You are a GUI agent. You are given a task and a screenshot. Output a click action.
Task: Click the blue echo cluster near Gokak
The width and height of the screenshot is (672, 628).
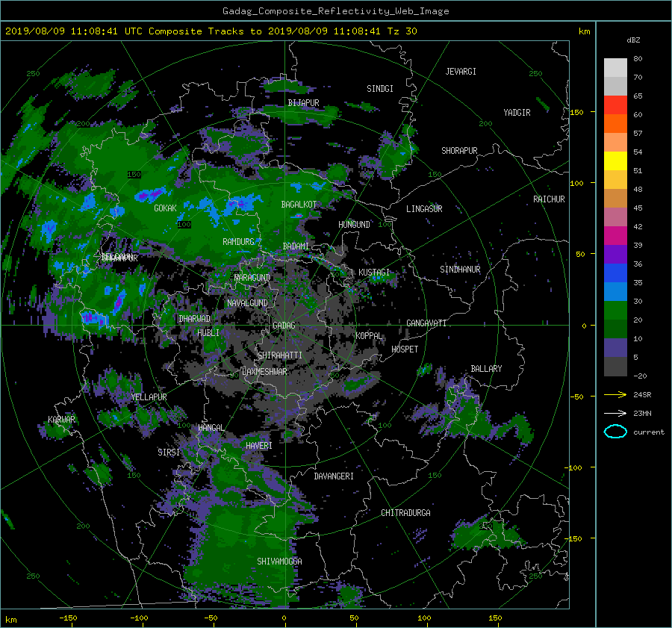click(x=150, y=195)
